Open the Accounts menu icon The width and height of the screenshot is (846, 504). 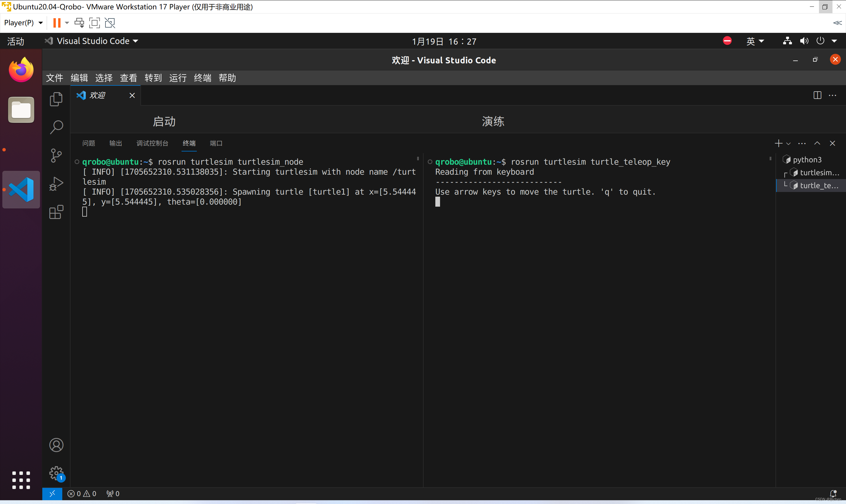56,445
